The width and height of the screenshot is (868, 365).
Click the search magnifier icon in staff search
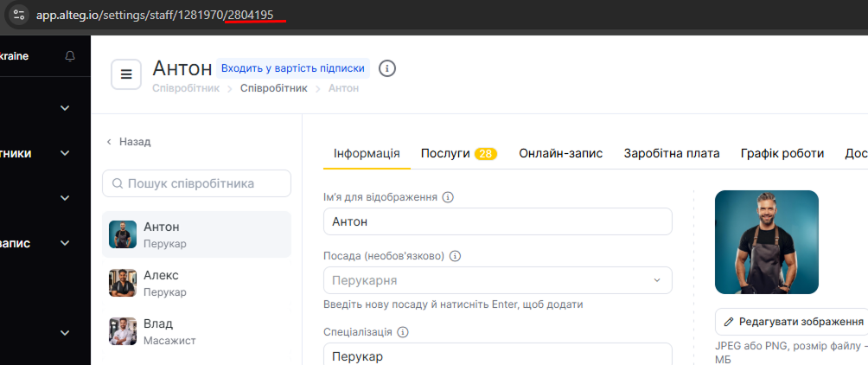tap(116, 183)
